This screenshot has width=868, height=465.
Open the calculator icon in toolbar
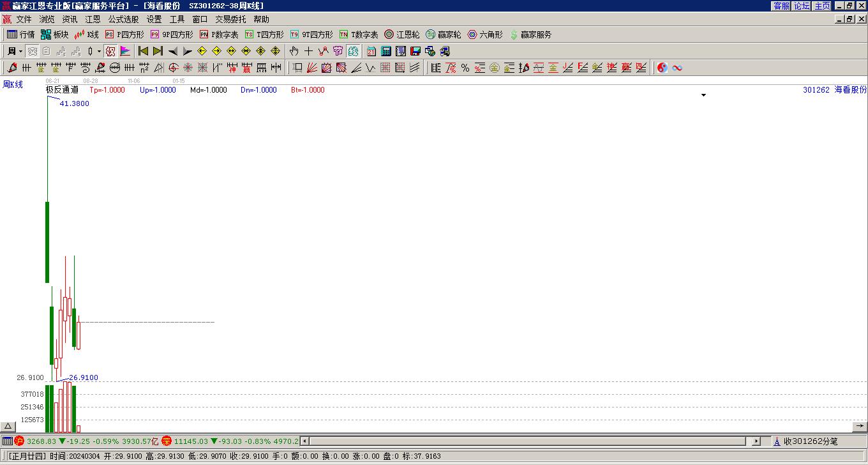(x=386, y=51)
